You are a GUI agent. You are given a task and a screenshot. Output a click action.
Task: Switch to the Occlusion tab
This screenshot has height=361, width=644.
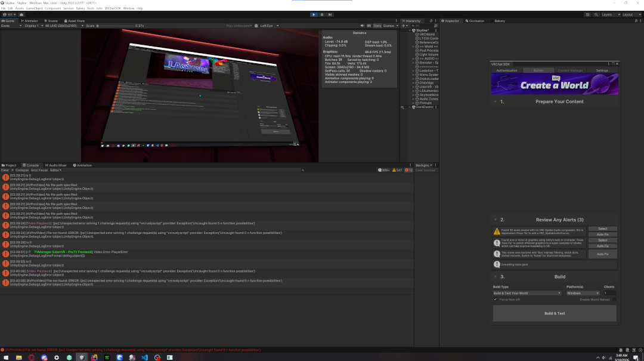(475, 20)
